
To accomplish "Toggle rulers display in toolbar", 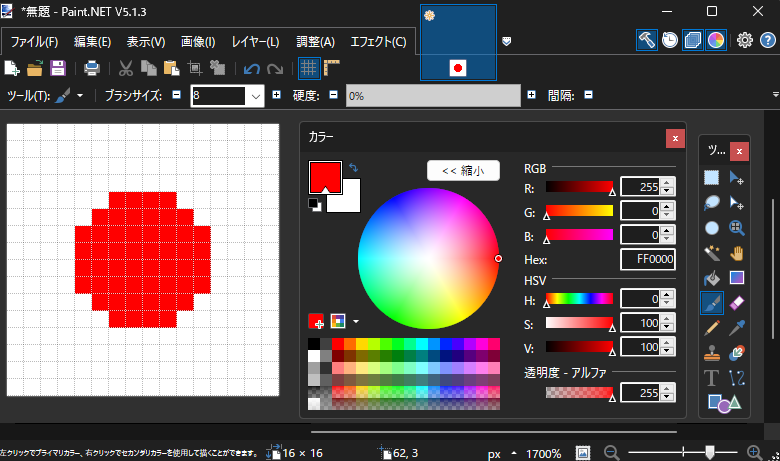I will (332, 69).
